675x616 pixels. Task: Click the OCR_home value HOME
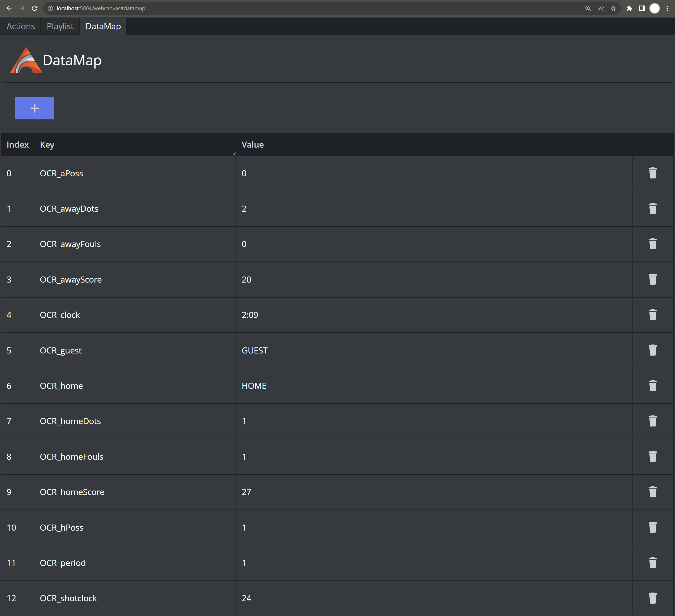click(254, 386)
